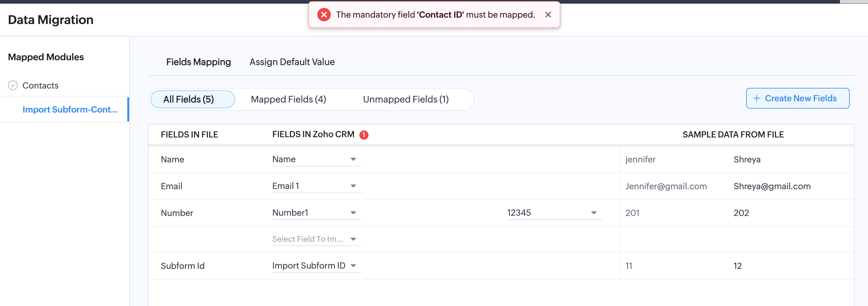Open the Name field mapping dropdown

click(353, 159)
